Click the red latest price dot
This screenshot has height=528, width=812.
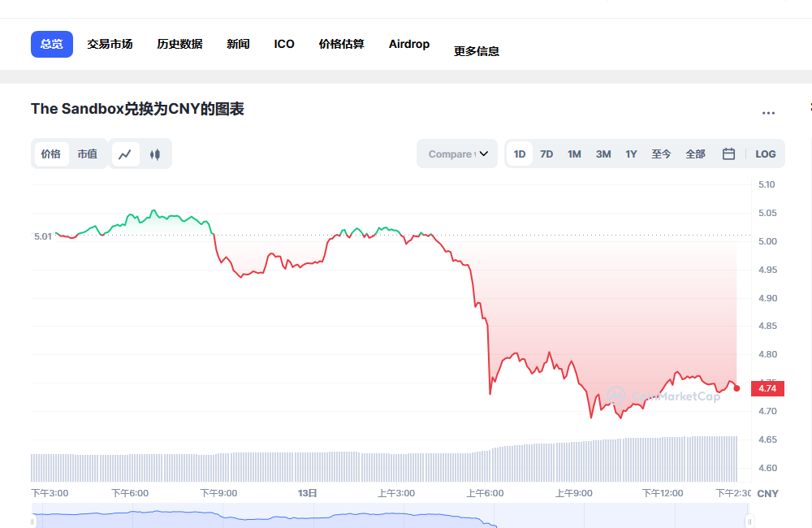point(737,388)
